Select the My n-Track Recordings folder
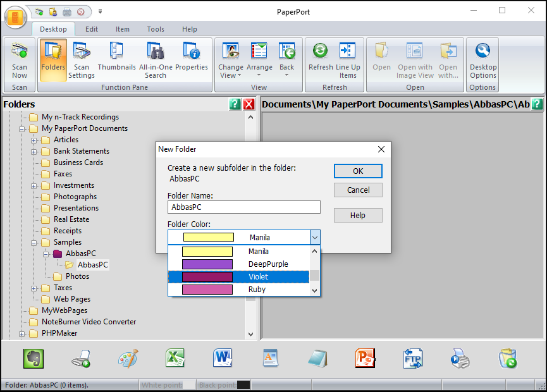This screenshot has width=547, height=392. [80, 117]
